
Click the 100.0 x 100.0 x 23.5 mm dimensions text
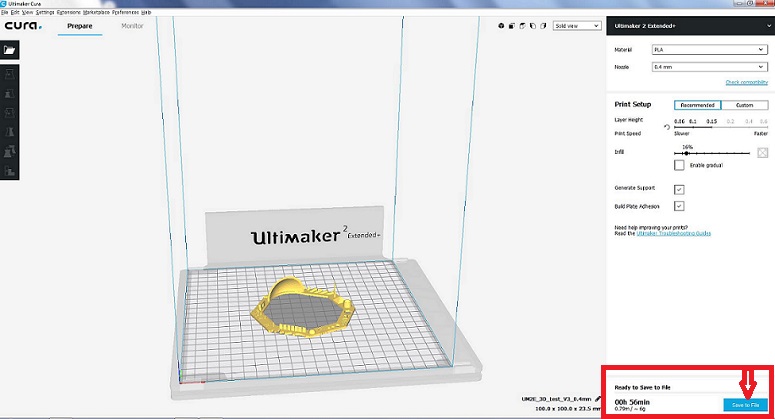(568, 409)
